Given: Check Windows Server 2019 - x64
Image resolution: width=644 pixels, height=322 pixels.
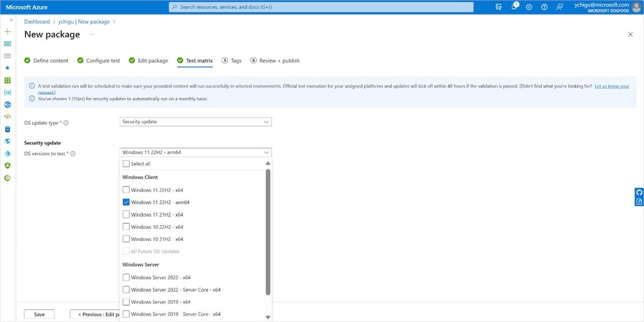Looking at the screenshot, I should 126,302.
